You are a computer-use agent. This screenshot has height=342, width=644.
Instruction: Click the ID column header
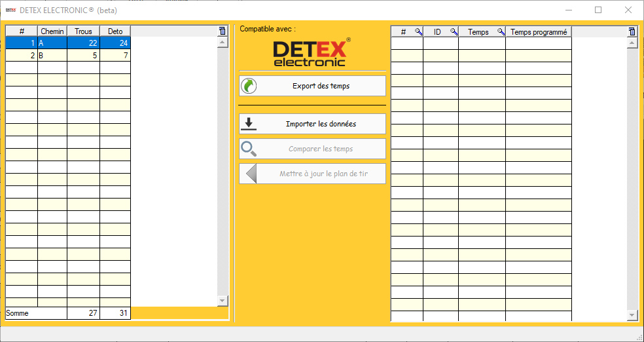point(437,31)
